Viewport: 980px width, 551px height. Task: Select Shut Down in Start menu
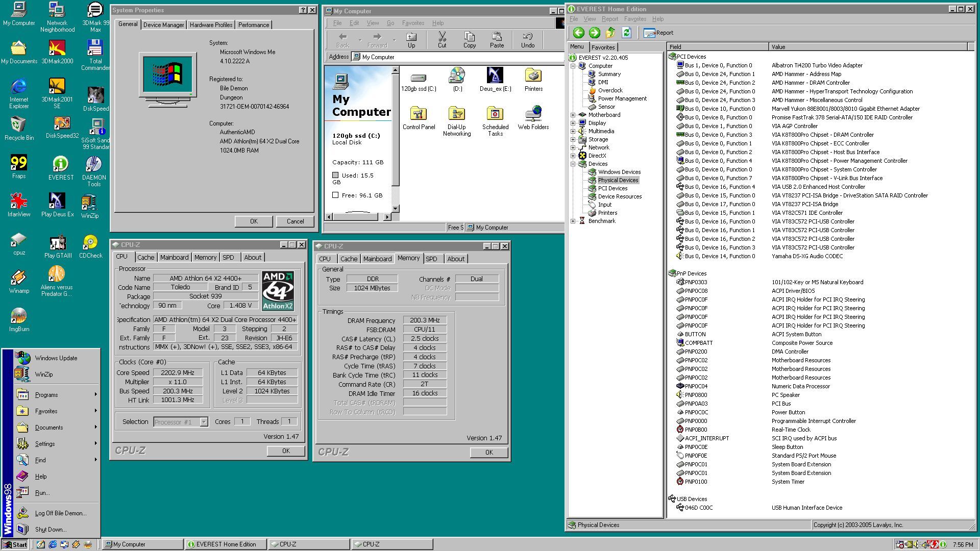[x=56, y=530]
